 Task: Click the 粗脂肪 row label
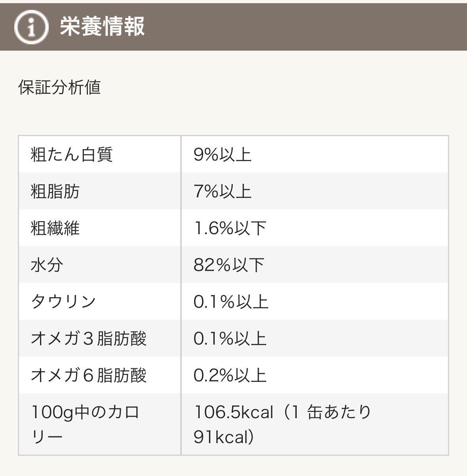coord(55,191)
